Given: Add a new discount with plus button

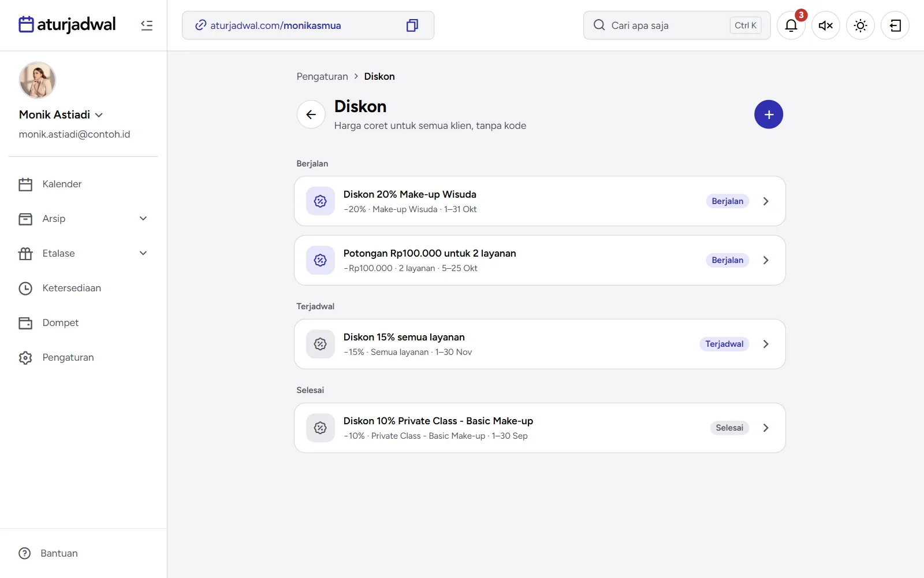Looking at the screenshot, I should coord(769,114).
